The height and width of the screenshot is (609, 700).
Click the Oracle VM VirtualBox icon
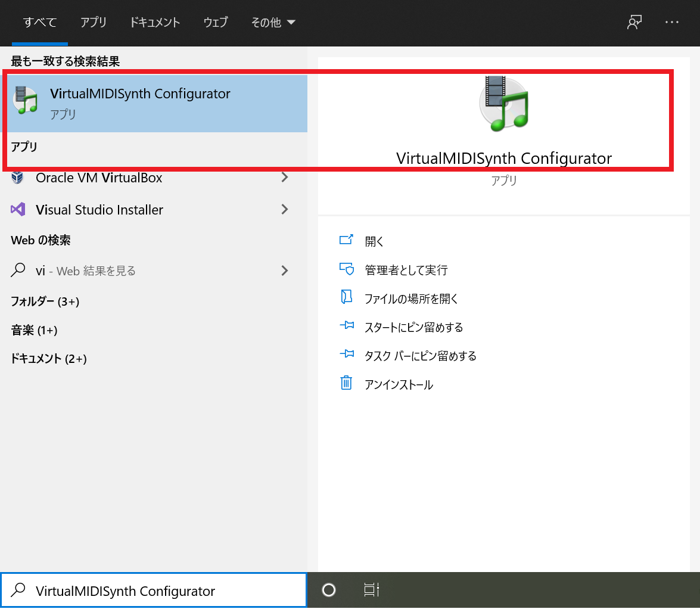point(17,177)
